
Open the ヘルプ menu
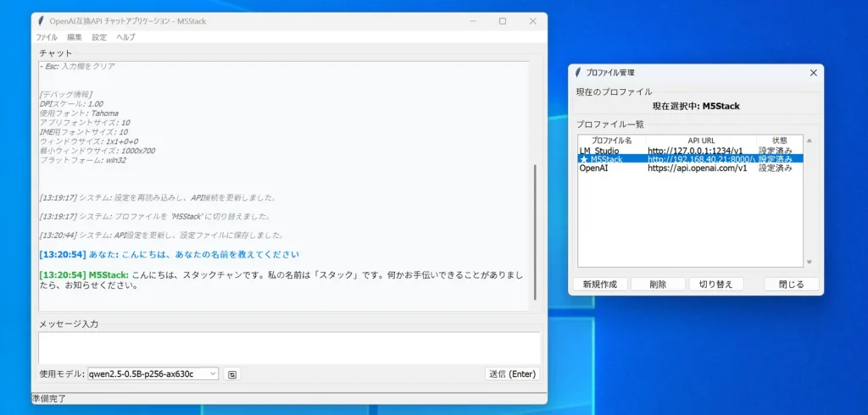pos(125,37)
